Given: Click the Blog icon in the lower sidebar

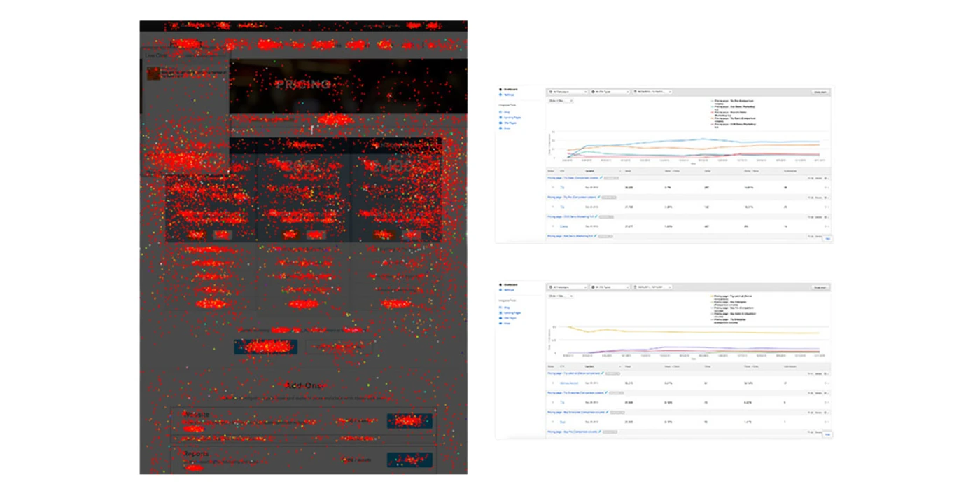Looking at the screenshot, I should pos(500,308).
